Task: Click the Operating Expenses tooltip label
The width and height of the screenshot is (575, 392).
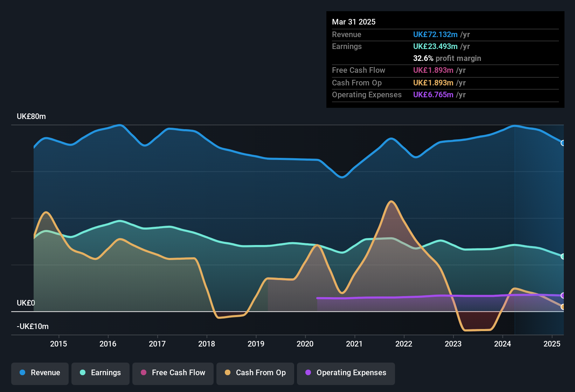Action: pos(367,94)
